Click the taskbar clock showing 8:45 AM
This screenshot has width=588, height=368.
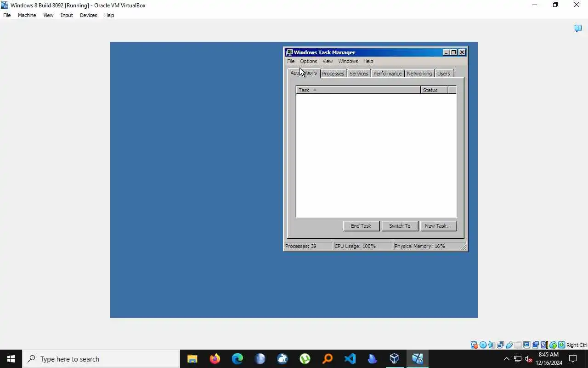pyautogui.click(x=548, y=359)
